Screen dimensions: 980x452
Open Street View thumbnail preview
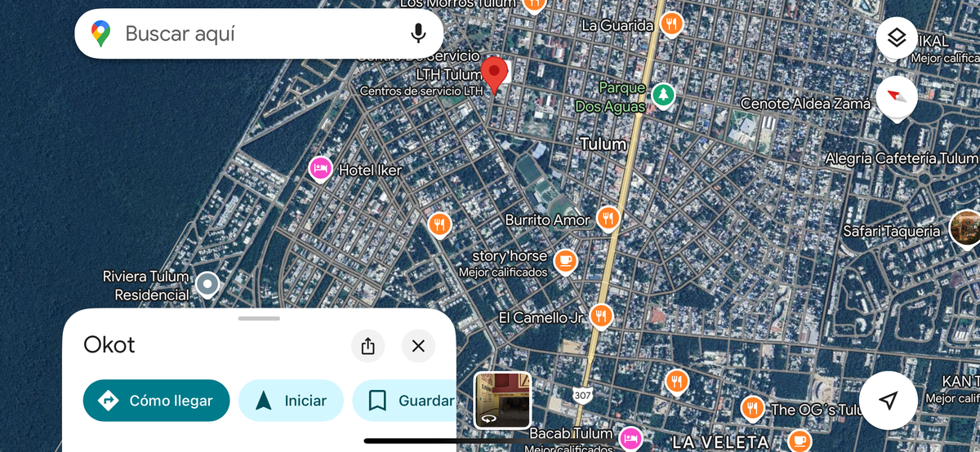point(503,401)
